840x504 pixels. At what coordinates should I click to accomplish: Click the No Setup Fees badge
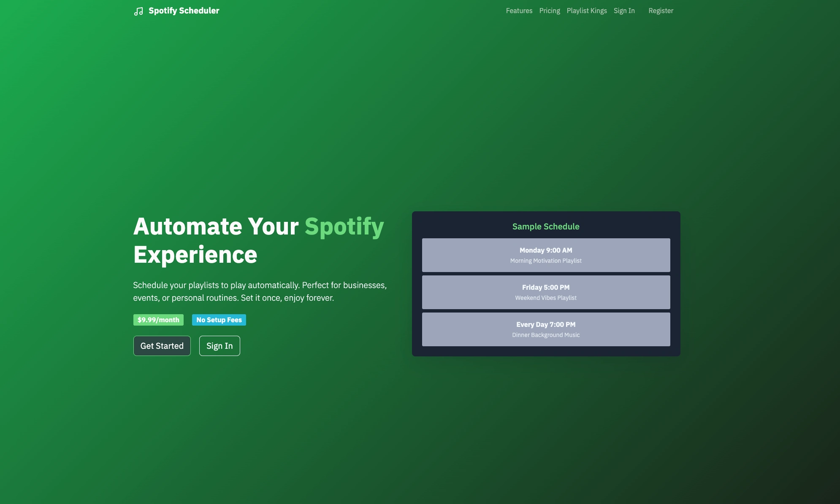pyautogui.click(x=219, y=320)
